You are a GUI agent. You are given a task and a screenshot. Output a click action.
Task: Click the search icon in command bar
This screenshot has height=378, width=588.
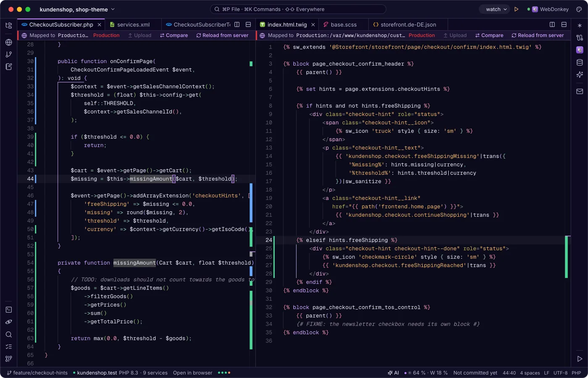(217, 9)
